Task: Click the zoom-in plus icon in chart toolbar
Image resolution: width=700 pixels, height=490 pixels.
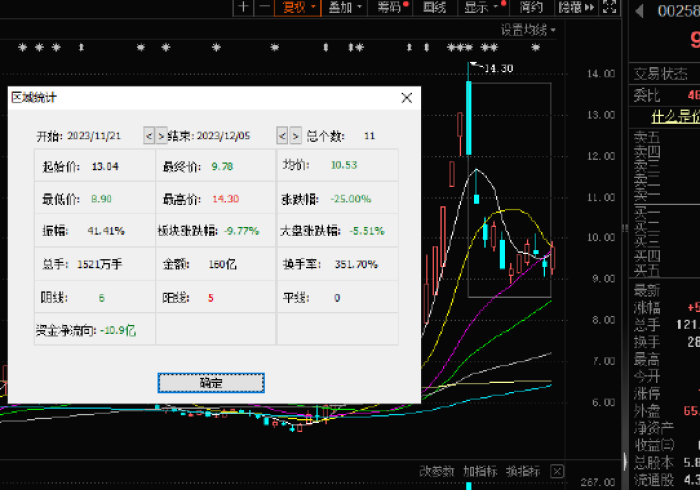Action: click(x=243, y=8)
